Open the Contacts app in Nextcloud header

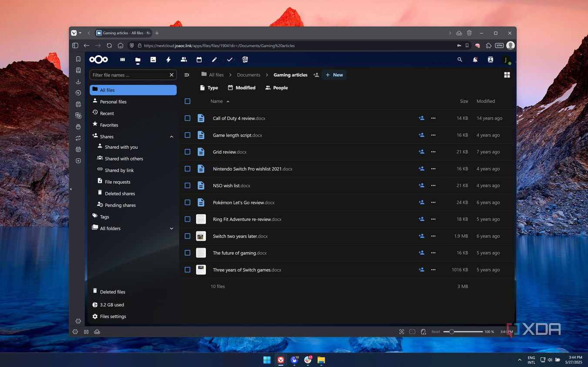click(184, 60)
